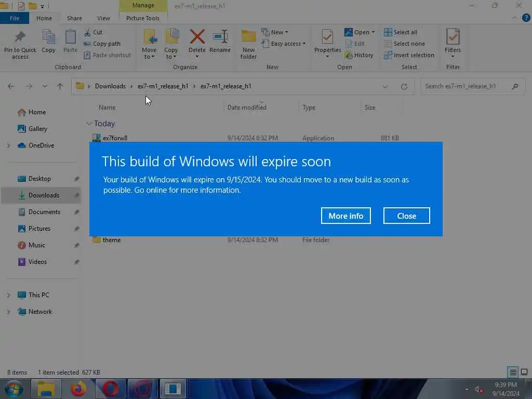Image resolution: width=532 pixels, height=399 pixels.
Task: Click Select none in ribbon
Action: 404,44
